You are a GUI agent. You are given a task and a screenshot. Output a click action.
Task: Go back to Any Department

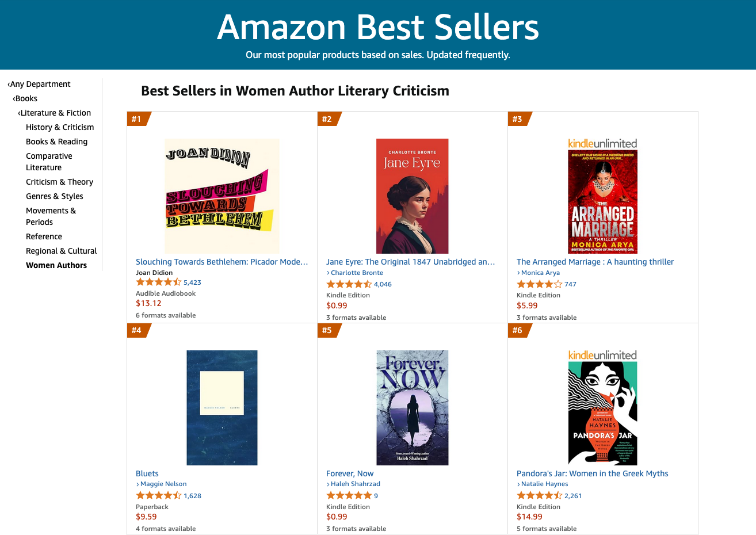click(x=40, y=84)
